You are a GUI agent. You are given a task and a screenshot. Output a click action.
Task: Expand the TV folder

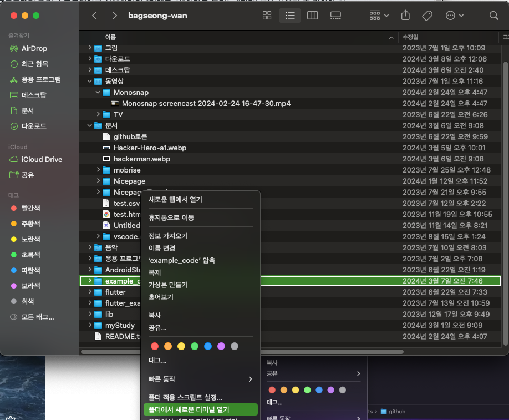pos(98,114)
